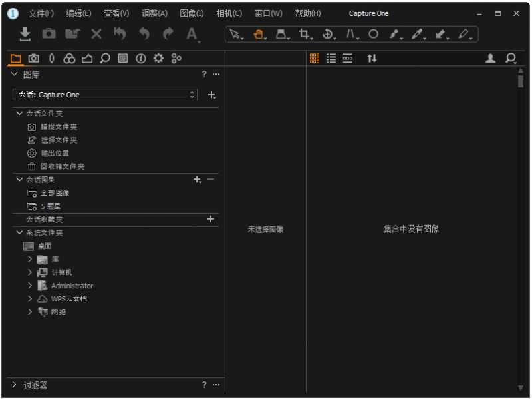Select the Pan tool
Image resolution: width=532 pixels, height=400 pixels.
tap(259, 35)
